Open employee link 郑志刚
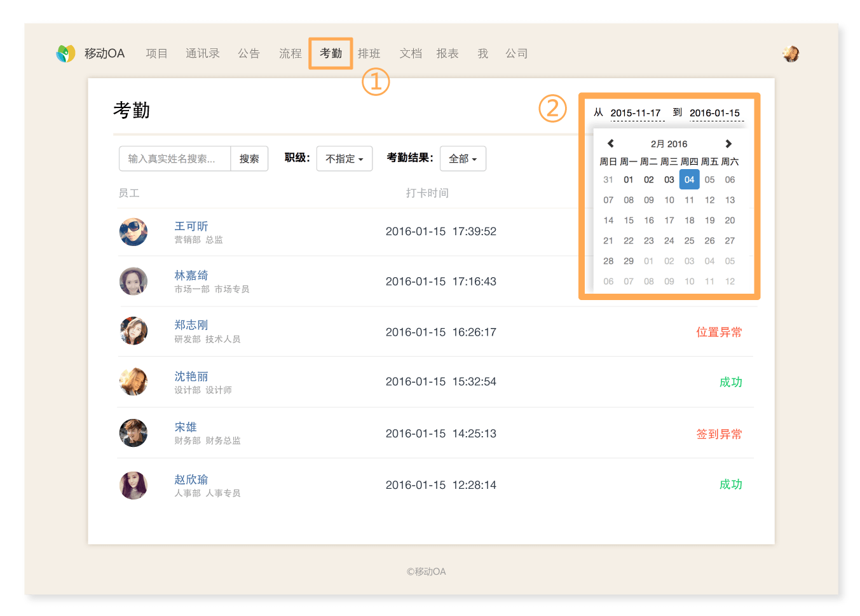The height and width of the screenshot is (616, 860). 191,325
